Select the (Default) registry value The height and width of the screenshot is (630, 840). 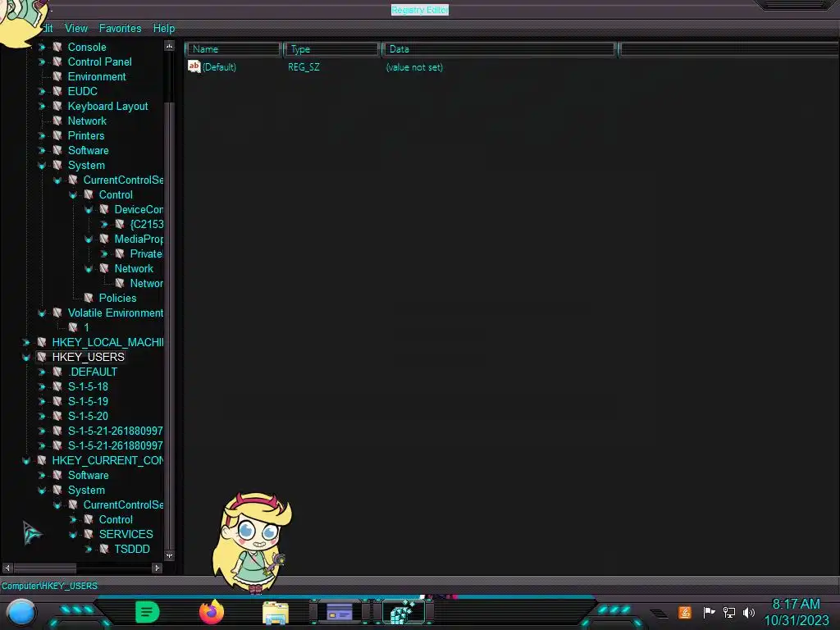[x=219, y=67]
